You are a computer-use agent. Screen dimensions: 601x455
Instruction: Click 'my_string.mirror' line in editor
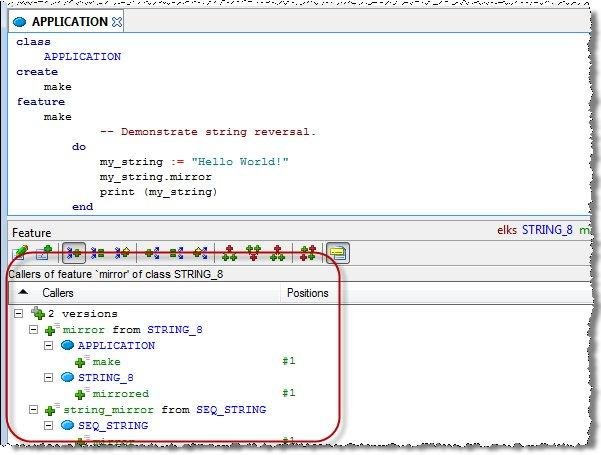tap(156, 177)
